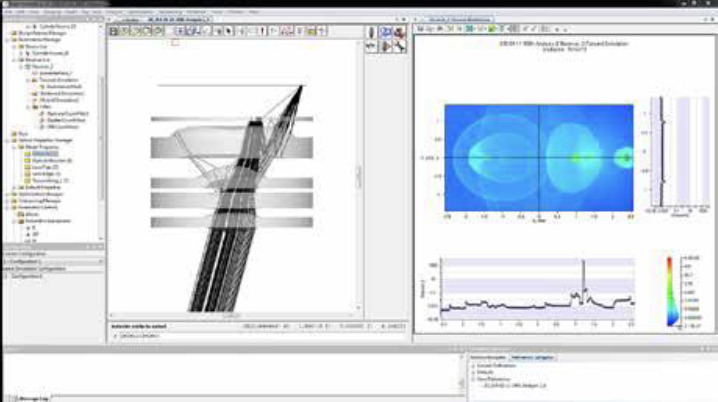Collapse the Receiver List tree node

coord(10,59)
